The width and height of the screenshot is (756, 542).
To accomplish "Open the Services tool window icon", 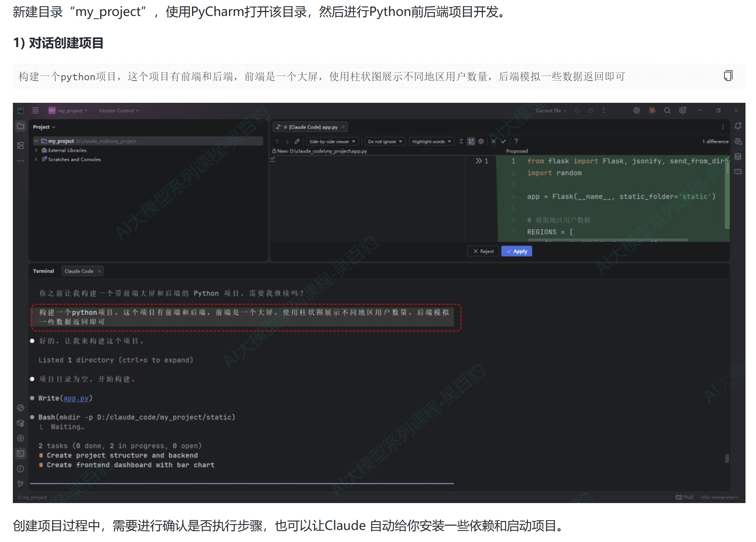I will coord(21,438).
